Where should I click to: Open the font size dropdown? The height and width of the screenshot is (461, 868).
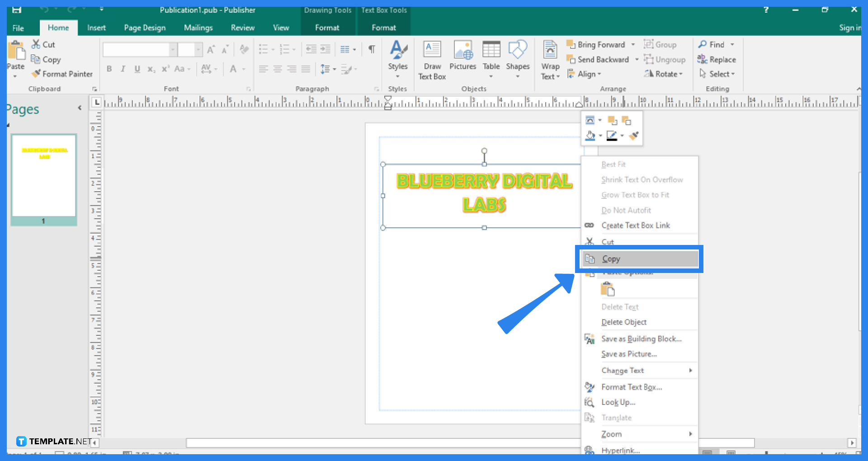198,49
